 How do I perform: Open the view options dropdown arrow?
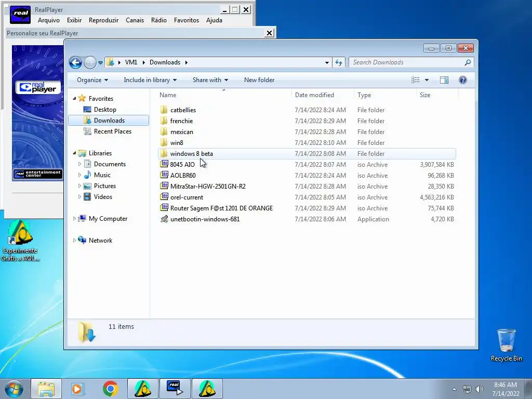click(427, 80)
